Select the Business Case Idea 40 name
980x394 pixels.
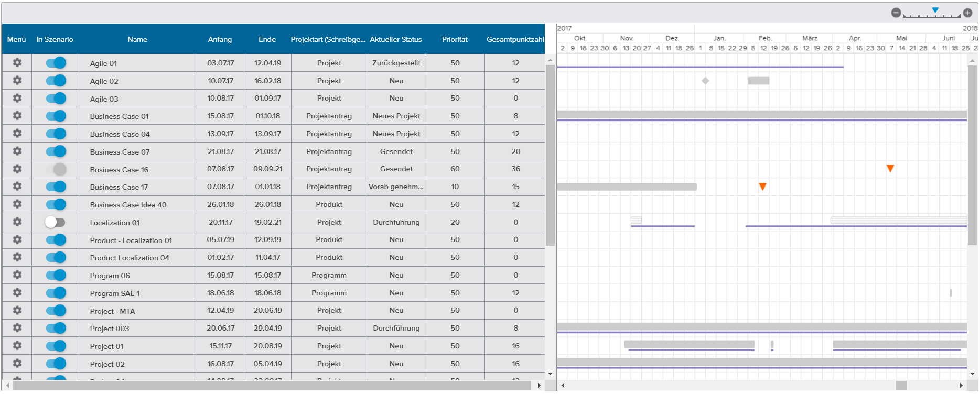pyautogui.click(x=128, y=205)
